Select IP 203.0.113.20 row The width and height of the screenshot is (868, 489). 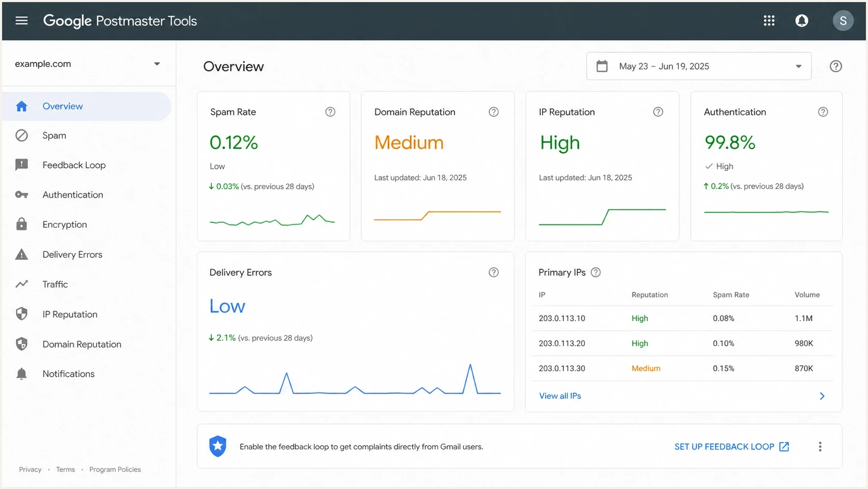(x=682, y=343)
